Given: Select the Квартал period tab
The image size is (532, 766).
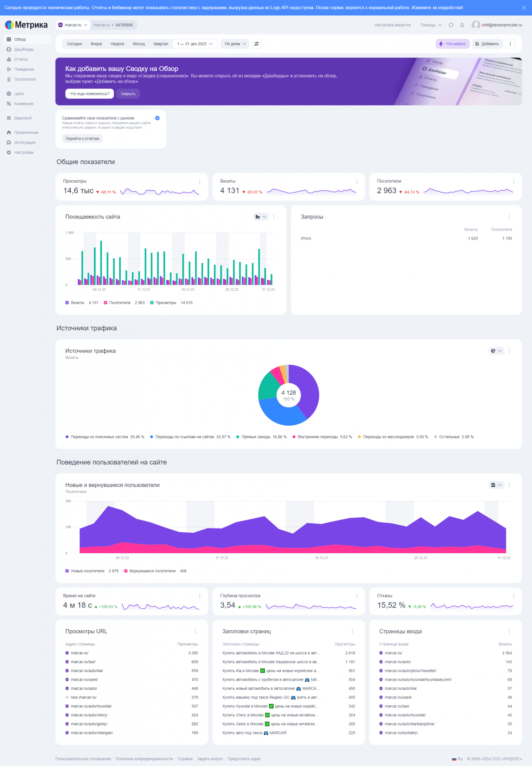Looking at the screenshot, I should tap(161, 44).
